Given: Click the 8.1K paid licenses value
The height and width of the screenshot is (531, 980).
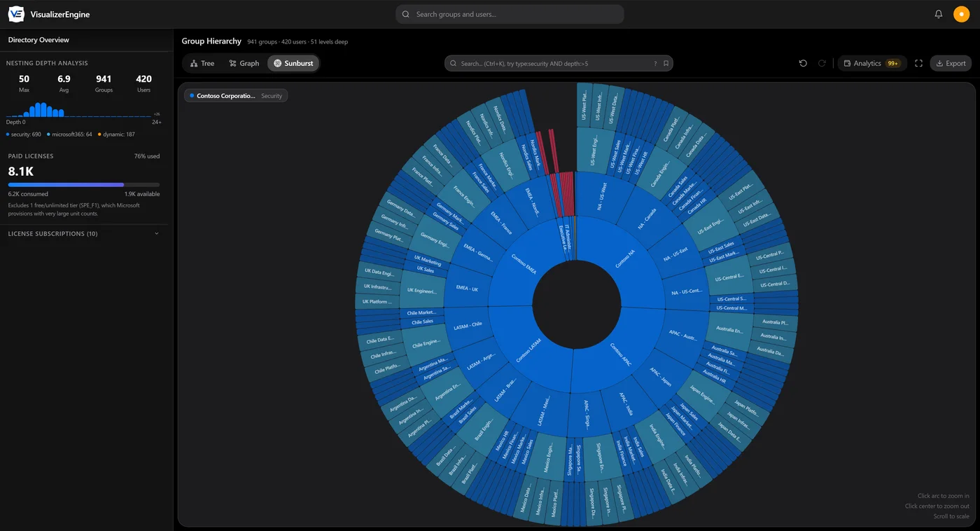Looking at the screenshot, I should pos(21,172).
